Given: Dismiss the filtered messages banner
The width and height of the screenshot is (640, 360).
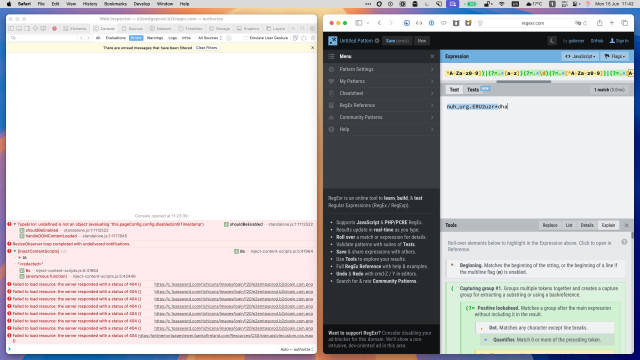Looking at the screenshot, I should (x=312, y=48).
